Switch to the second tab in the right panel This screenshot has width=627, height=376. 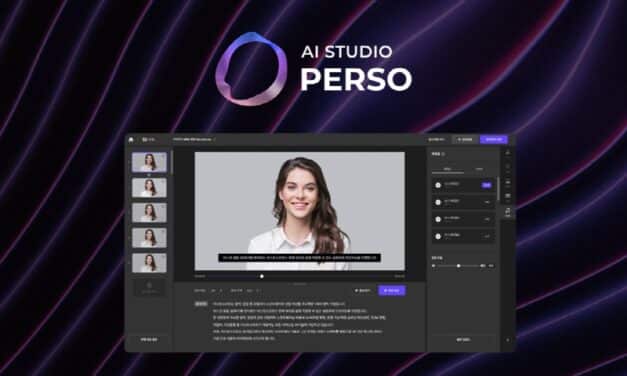[x=479, y=169]
